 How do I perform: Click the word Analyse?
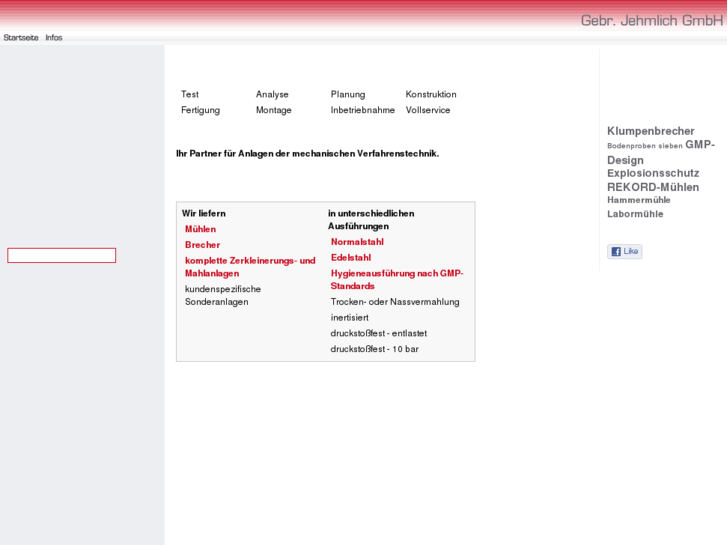pos(272,95)
